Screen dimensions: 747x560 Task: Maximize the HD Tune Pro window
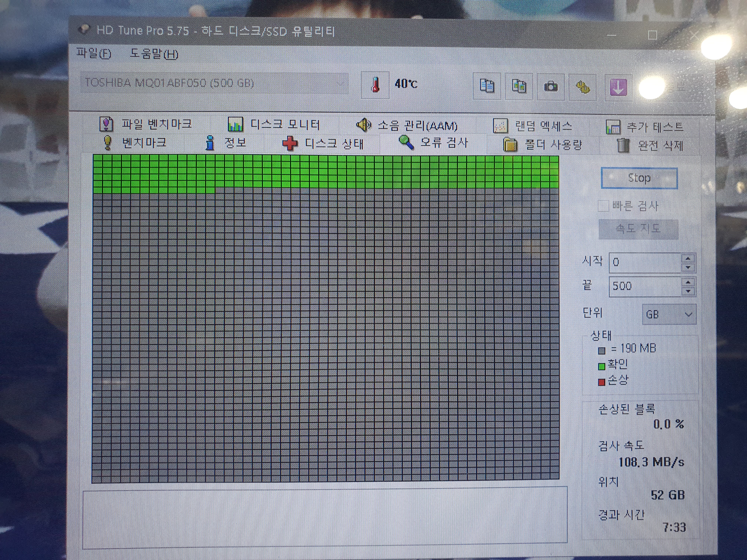pos(653,35)
